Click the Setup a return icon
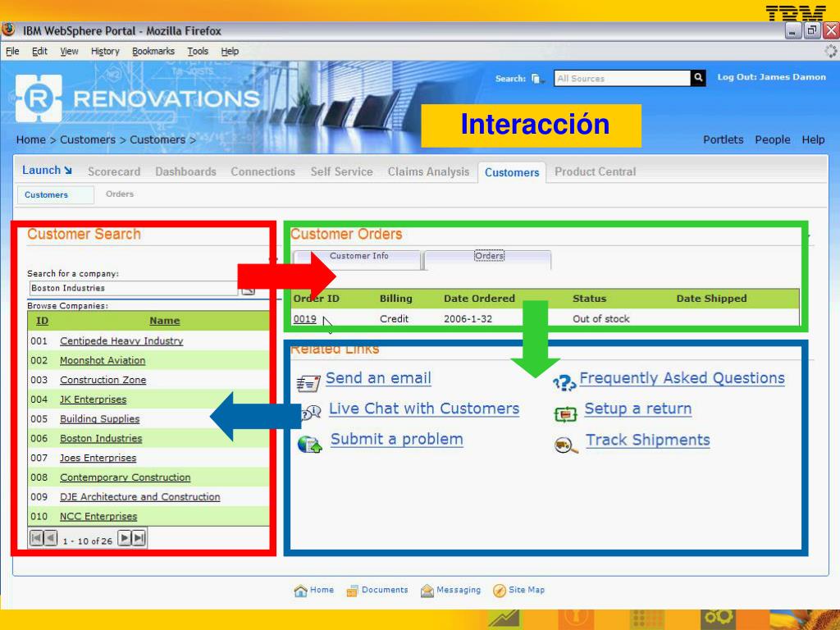This screenshot has height=630, width=840. click(x=565, y=413)
